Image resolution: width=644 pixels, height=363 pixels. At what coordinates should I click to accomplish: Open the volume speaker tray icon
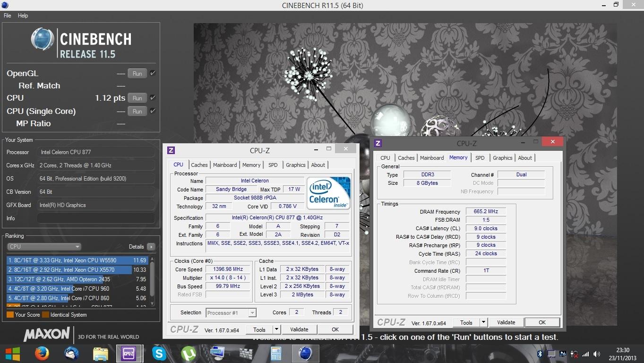point(597,354)
